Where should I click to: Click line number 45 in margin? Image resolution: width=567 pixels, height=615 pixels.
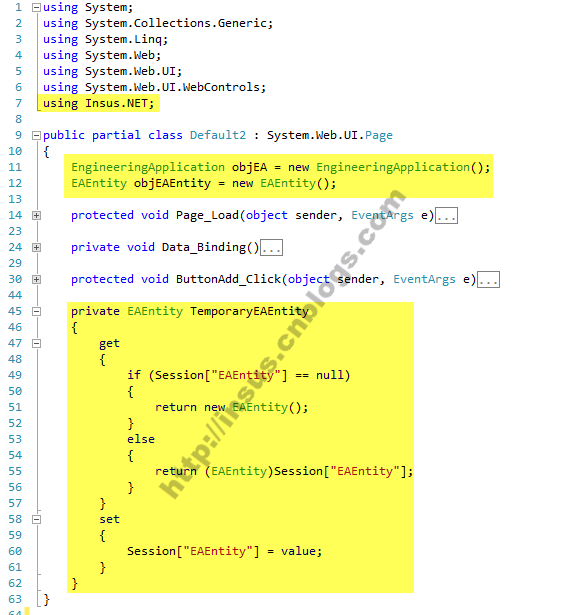[x=15, y=311]
